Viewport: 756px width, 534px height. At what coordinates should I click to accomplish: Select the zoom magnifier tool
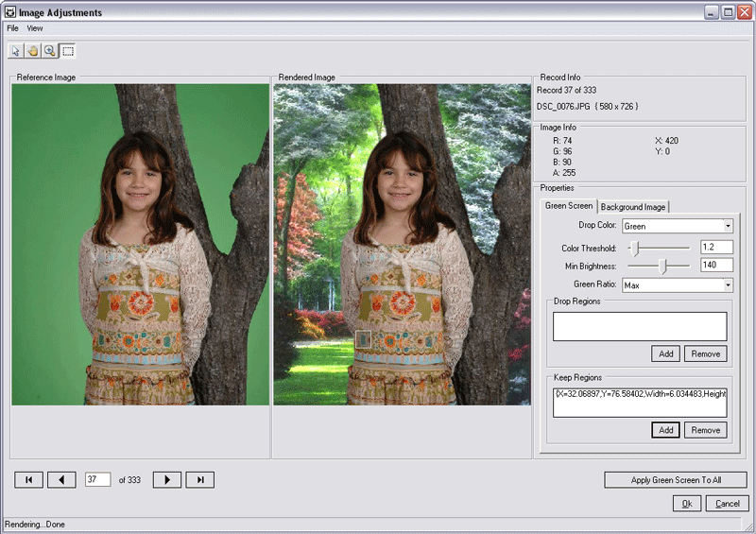pos(49,51)
